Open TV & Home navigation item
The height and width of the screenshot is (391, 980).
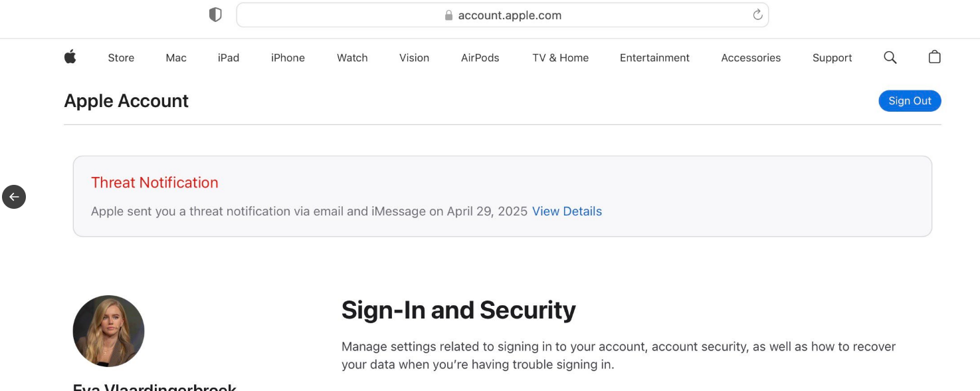click(560, 58)
